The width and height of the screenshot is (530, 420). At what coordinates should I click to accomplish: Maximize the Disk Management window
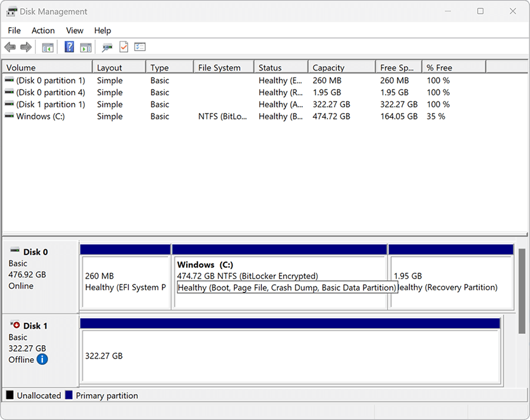(x=481, y=11)
